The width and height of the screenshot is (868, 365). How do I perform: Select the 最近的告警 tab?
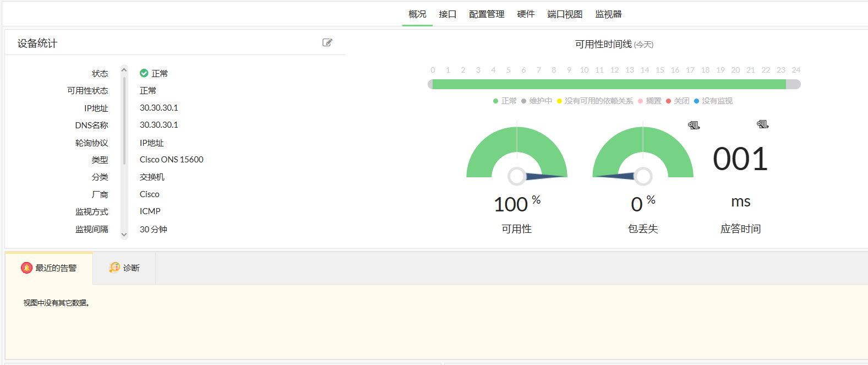[49, 268]
